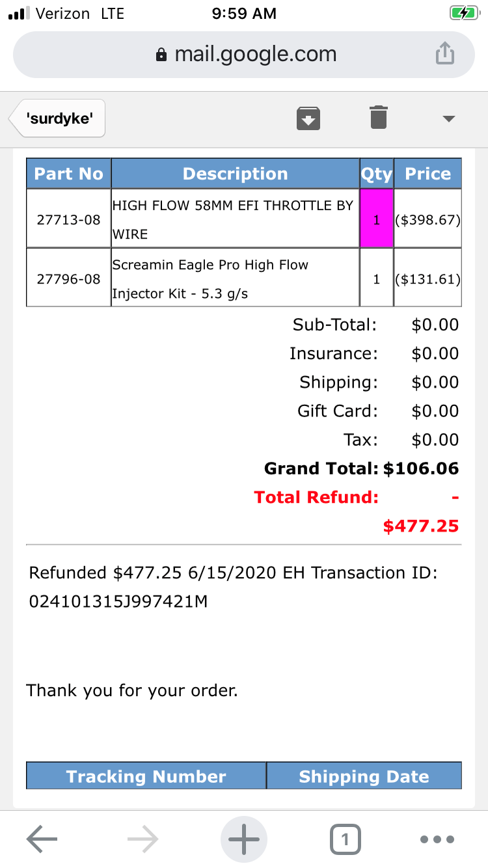The width and height of the screenshot is (488, 868).
Task: Go back to 'surdyke' search results
Action: pos(58,118)
